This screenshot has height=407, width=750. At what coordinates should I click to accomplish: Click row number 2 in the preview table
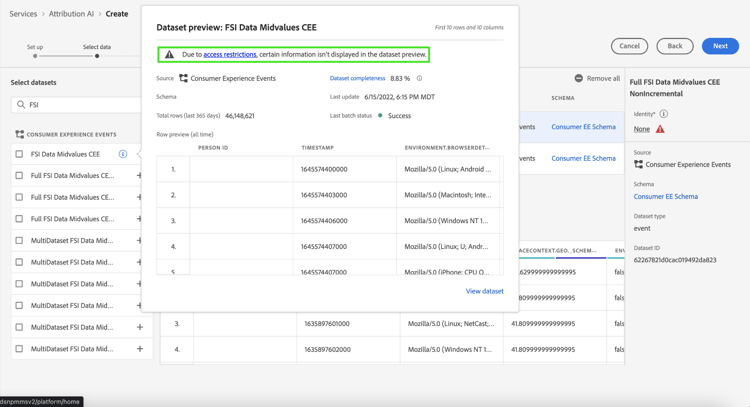(x=173, y=195)
